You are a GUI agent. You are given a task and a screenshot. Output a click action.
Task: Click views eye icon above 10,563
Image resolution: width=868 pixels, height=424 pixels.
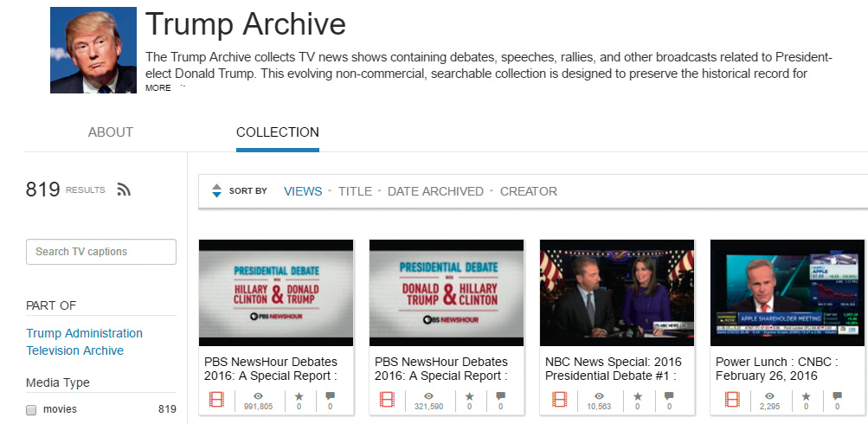pyautogui.click(x=599, y=395)
